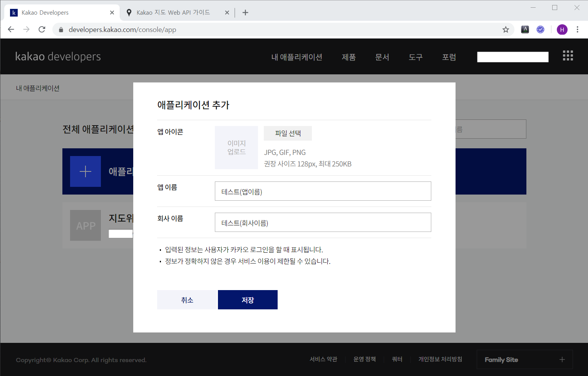
Task: Click the 내 애플리케이션 breadcrumb
Action: [38, 88]
